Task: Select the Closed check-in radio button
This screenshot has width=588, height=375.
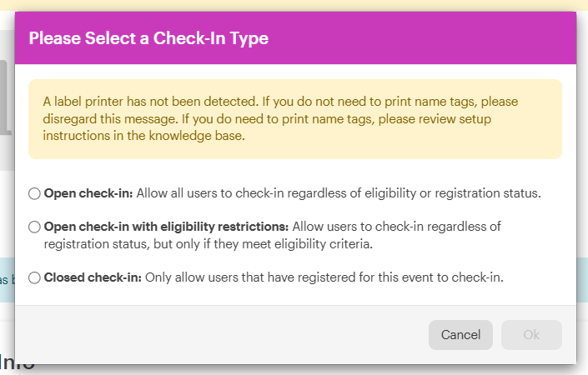Action: [34, 277]
